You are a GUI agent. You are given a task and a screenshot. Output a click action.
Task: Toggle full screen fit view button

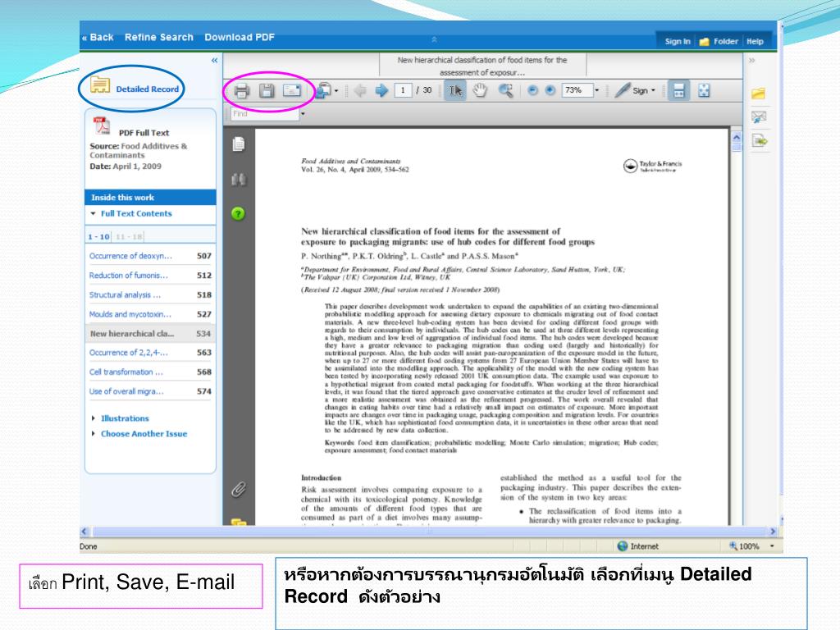tap(704, 90)
